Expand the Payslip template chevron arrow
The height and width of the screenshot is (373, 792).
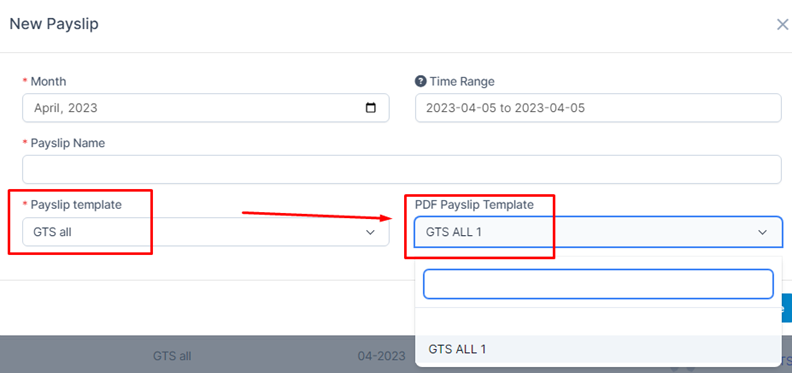[370, 232]
